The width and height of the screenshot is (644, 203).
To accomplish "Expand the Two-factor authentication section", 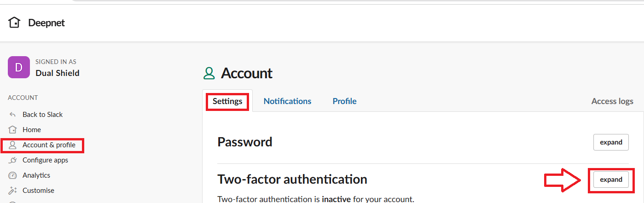I will coord(611,180).
